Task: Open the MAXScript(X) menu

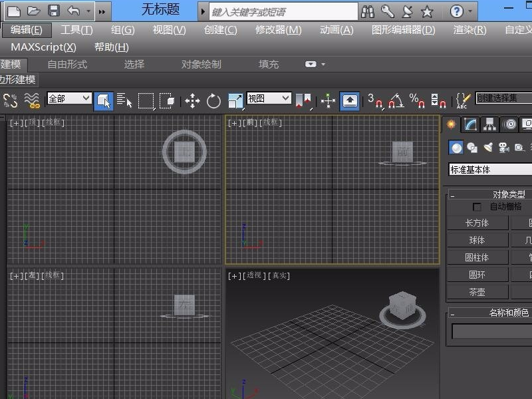Action: click(43, 47)
